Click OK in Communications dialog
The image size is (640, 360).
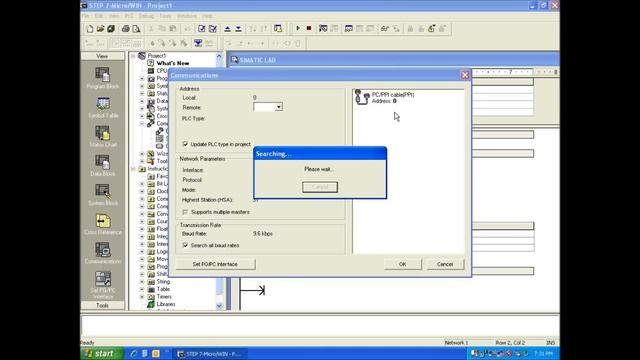[402, 264]
